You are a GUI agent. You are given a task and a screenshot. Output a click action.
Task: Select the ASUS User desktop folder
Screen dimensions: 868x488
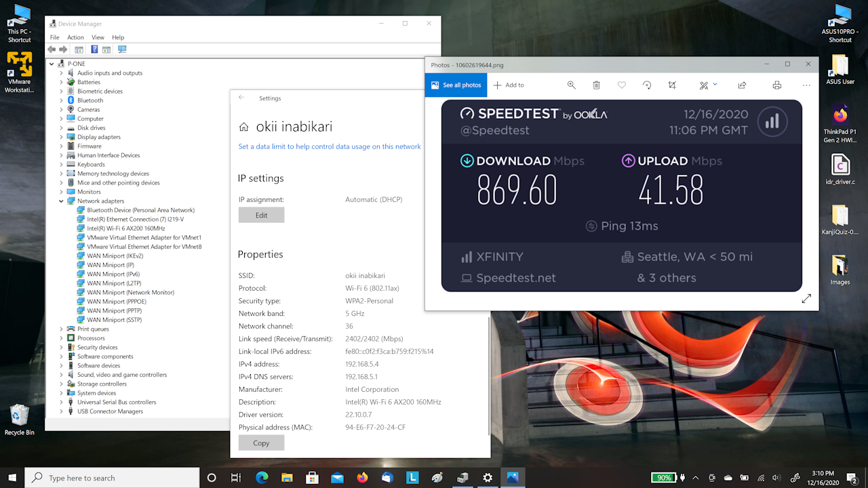coord(840,70)
